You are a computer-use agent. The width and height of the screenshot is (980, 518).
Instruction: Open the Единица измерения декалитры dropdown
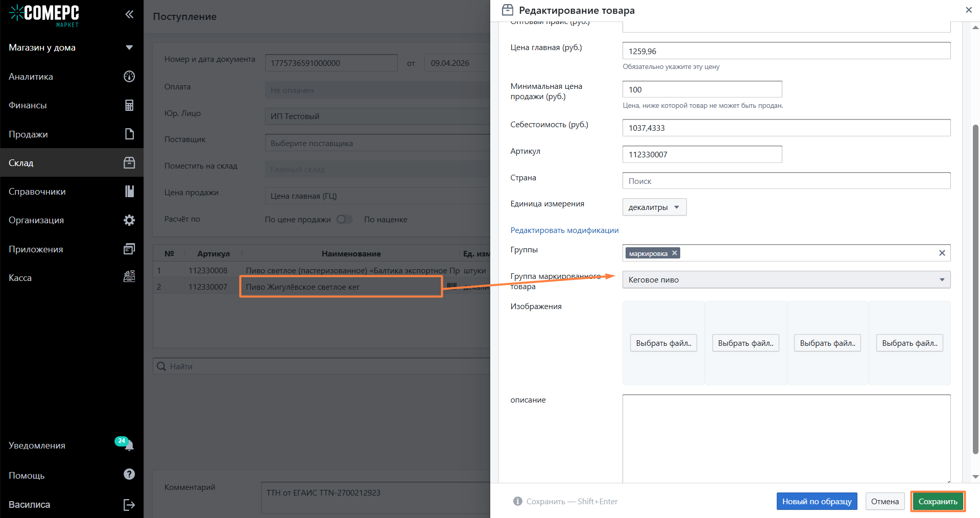[654, 207]
